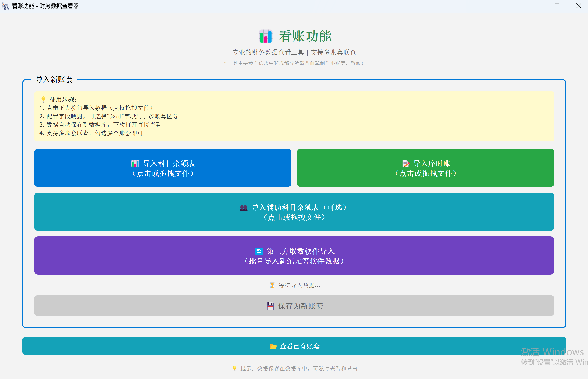Click the lightbulb icon next to 使用步骤
This screenshot has height=379, width=588.
click(x=44, y=100)
